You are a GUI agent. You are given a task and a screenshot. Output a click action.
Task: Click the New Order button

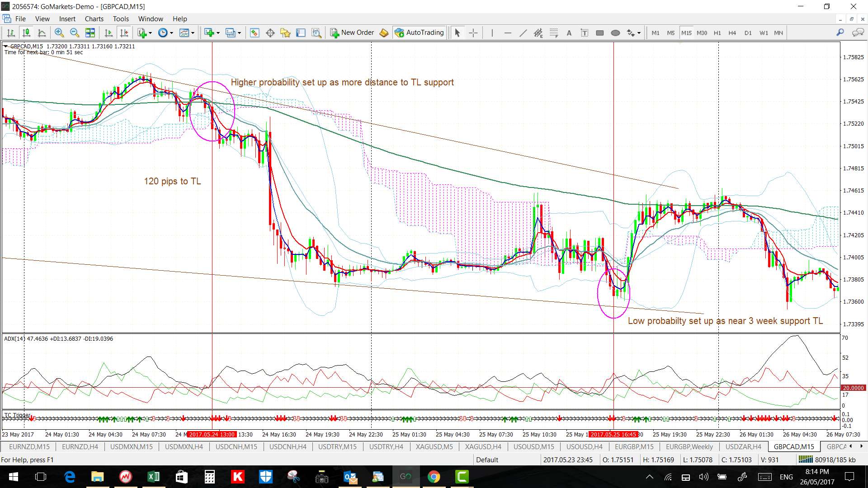(x=352, y=33)
